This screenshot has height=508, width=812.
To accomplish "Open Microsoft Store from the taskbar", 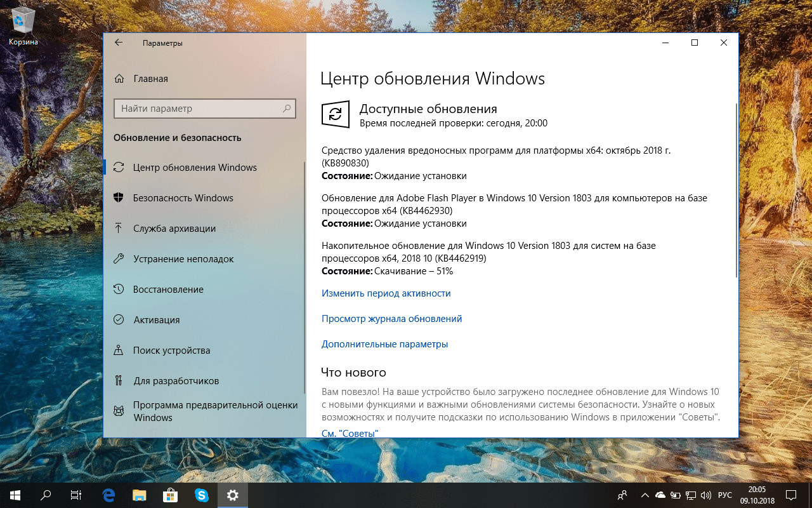I will [x=170, y=495].
